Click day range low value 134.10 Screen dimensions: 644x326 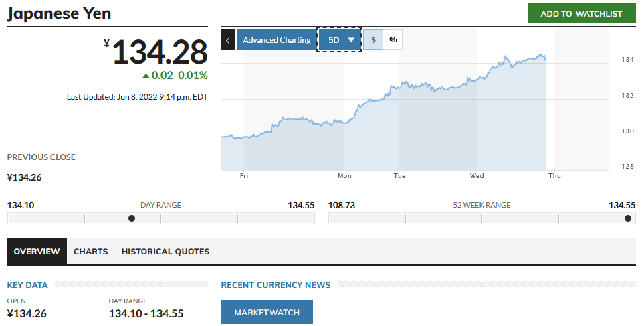point(21,205)
